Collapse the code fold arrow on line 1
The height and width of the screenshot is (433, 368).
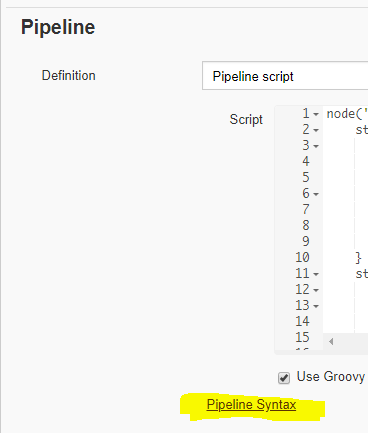click(x=316, y=114)
